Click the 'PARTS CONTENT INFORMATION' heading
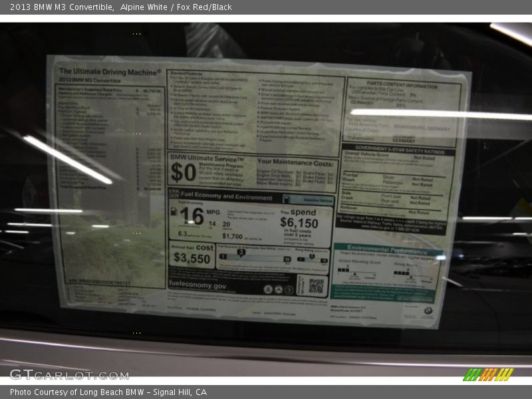The height and width of the screenshot is (399, 532). tap(402, 84)
